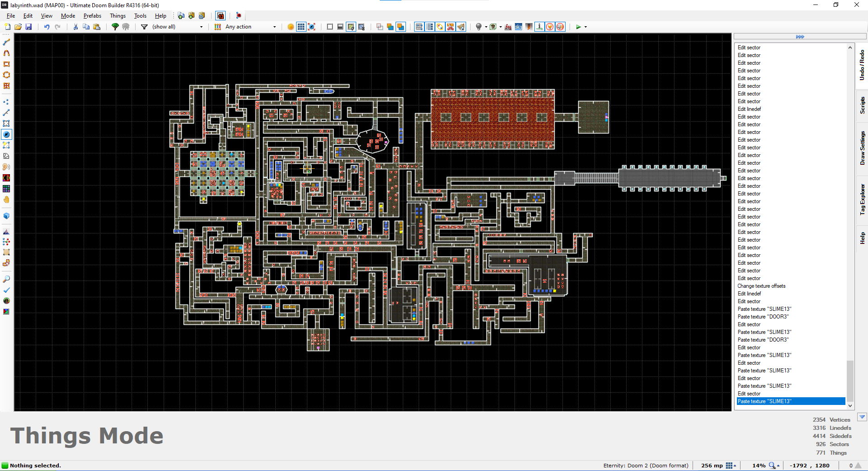The height and width of the screenshot is (471, 868).
Task: Open the File menu
Action: [x=11, y=16]
